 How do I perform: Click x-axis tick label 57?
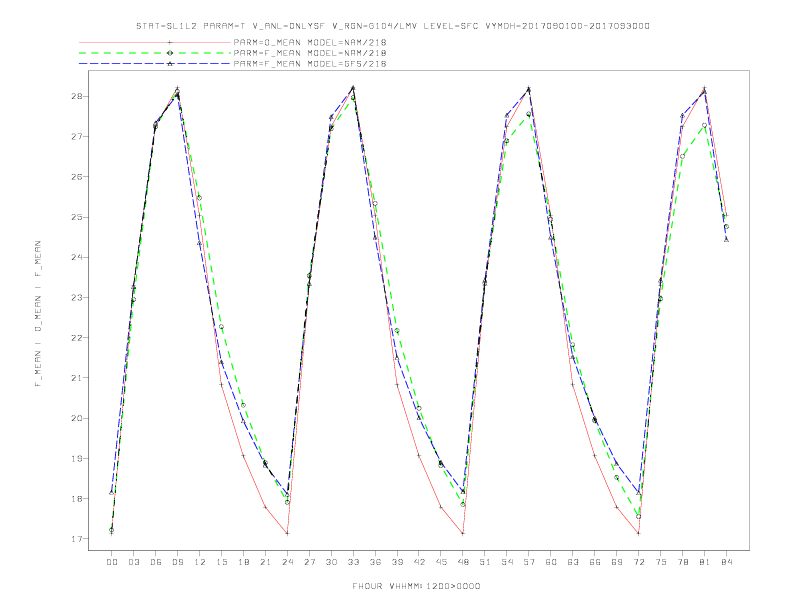tap(529, 562)
